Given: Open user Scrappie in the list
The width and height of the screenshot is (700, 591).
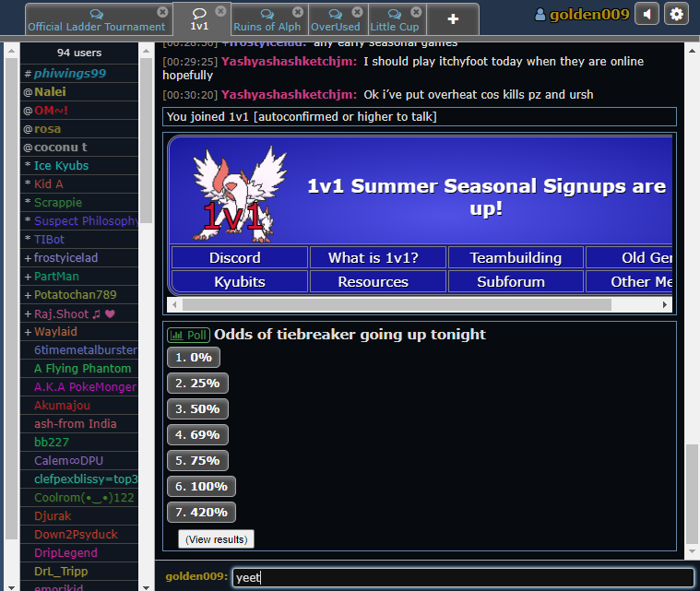Looking at the screenshot, I should coord(79,202).
